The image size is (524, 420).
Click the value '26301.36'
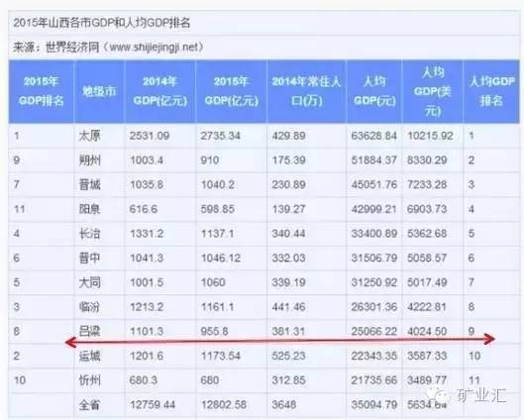click(x=374, y=307)
